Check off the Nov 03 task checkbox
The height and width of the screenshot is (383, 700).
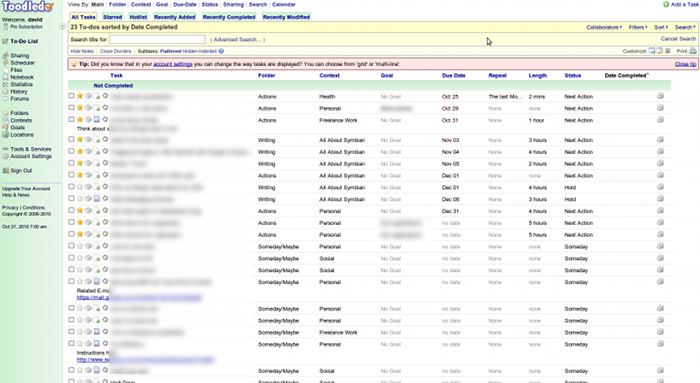pyautogui.click(x=71, y=140)
